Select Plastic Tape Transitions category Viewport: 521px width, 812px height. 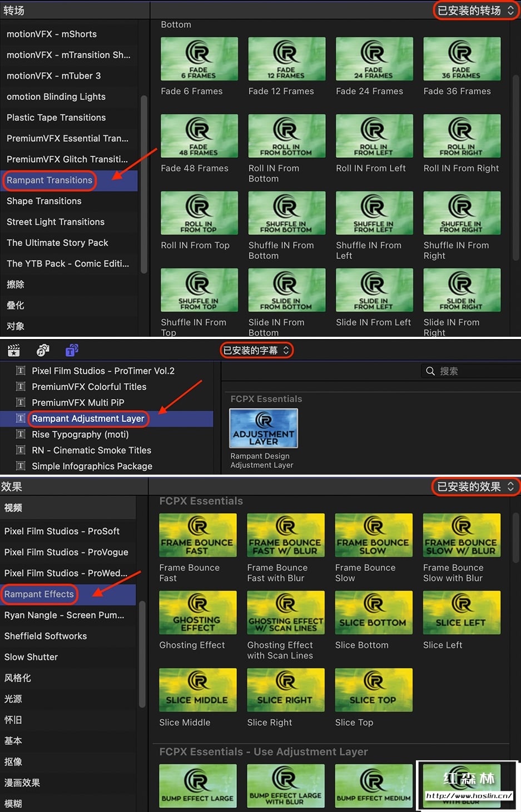pos(69,117)
